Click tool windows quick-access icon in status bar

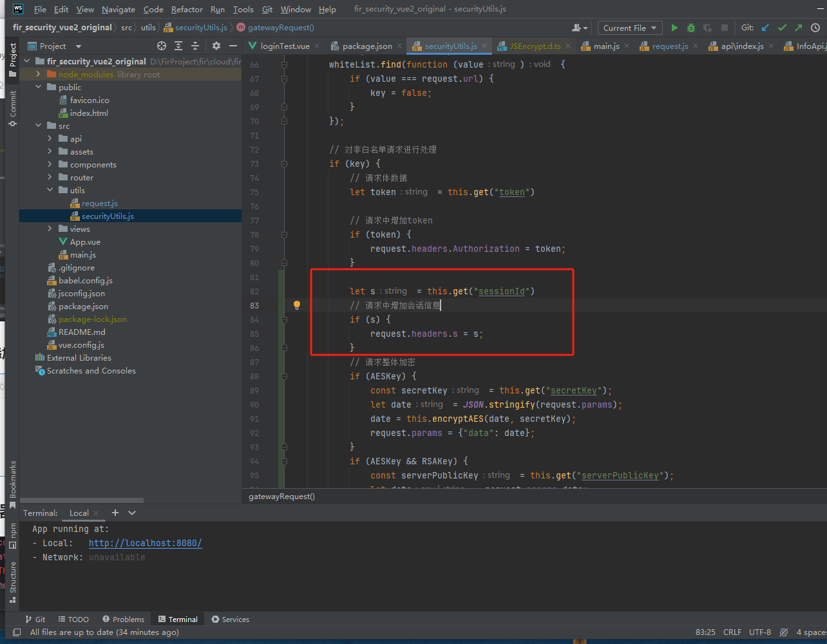[17, 632]
